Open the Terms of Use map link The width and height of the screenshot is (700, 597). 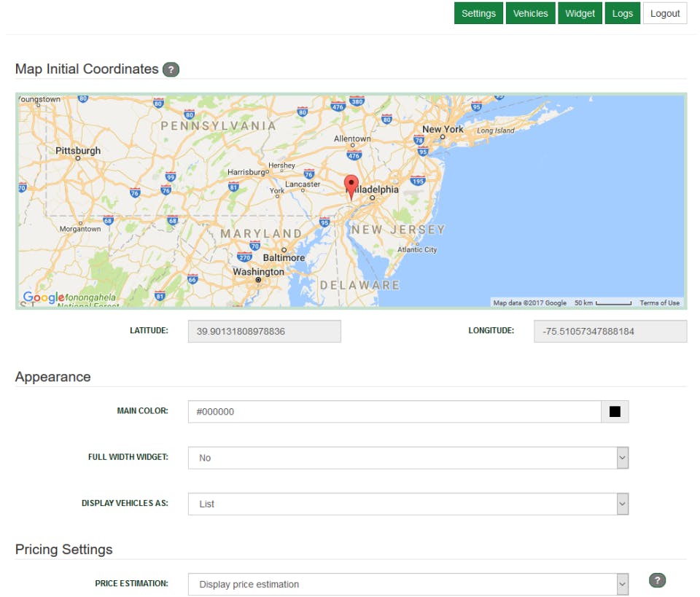659,303
